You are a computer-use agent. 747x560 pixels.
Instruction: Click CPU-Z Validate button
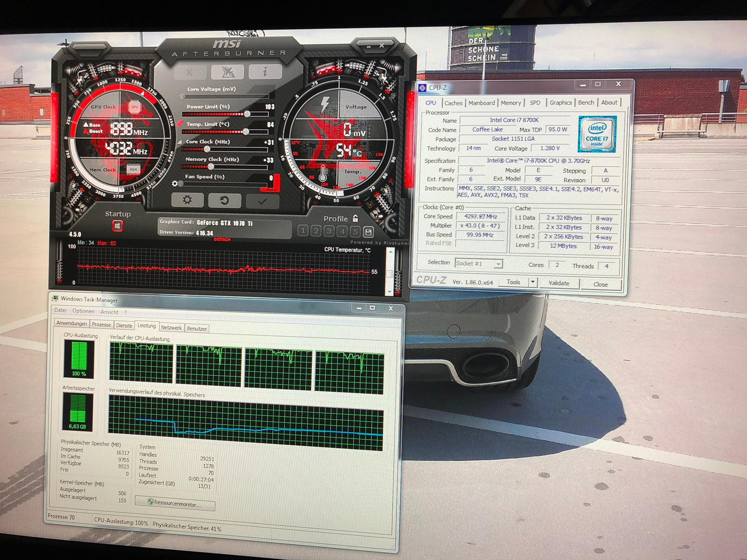tap(559, 283)
